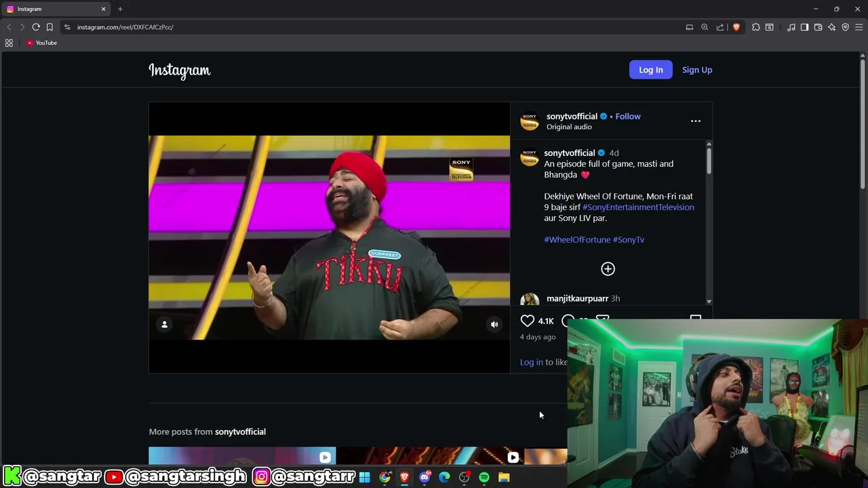This screenshot has width=868, height=488.
Task: Open the Sign Up link
Action: point(697,70)
